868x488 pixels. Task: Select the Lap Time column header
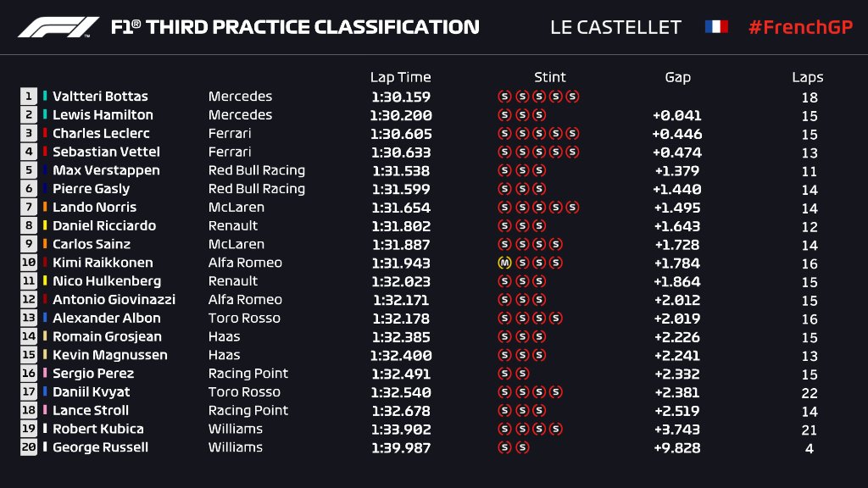coord(400,77)
